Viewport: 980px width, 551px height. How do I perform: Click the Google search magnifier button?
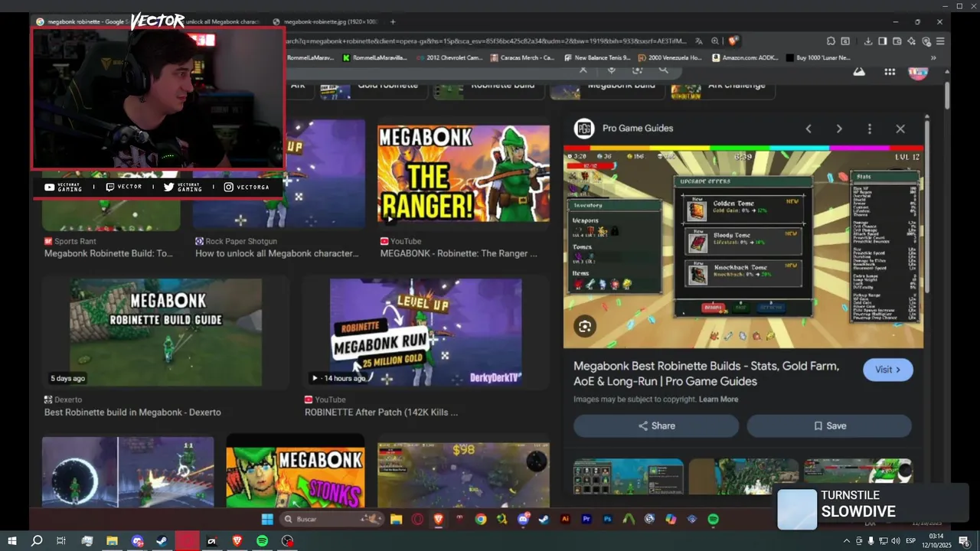point(663,70)
